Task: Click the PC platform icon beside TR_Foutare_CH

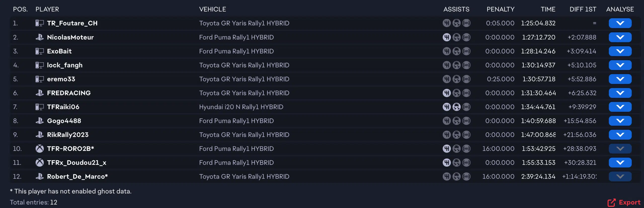Action: tap(39, 23)
